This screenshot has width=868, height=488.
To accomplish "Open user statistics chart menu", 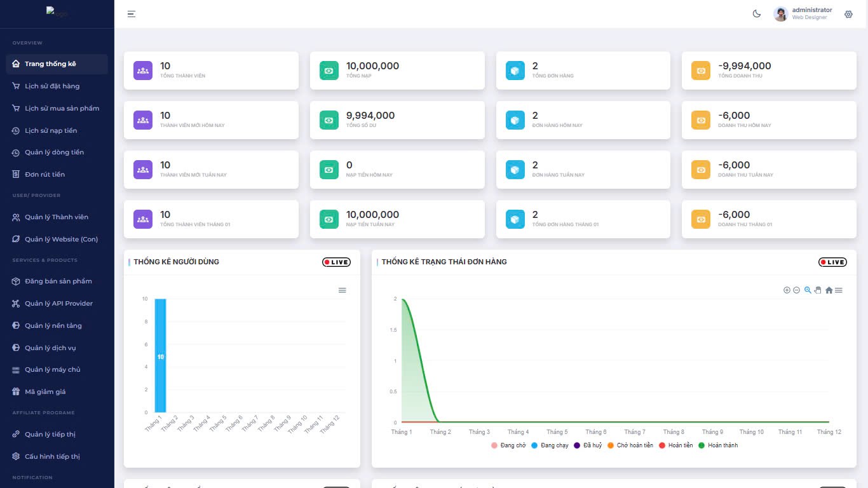I will coord(342,290).
